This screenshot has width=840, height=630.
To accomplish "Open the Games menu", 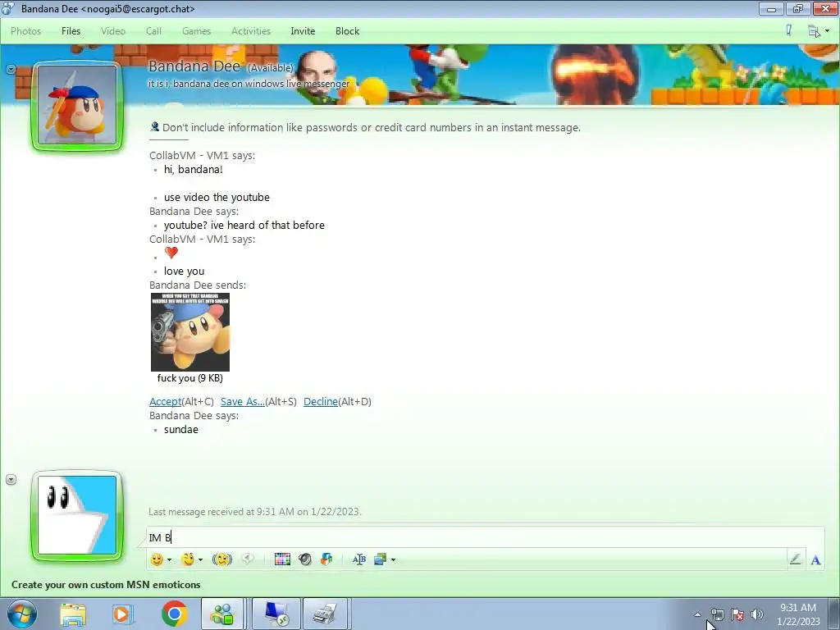I will [196, 31].
